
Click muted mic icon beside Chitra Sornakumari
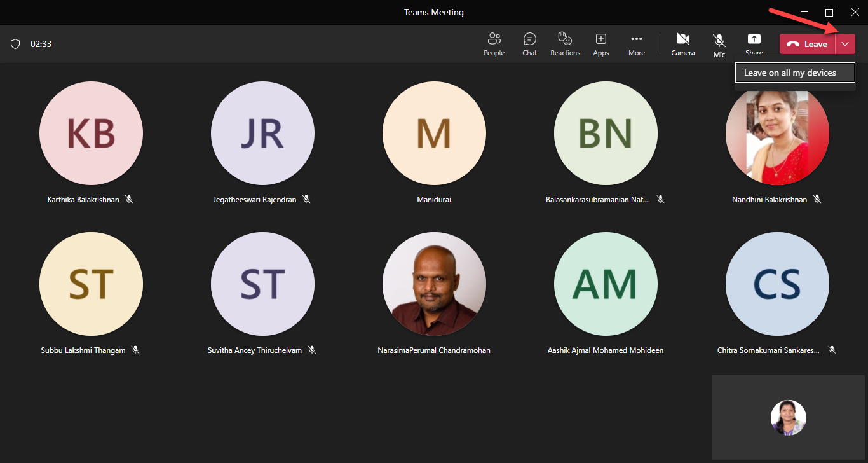point(832,350)
